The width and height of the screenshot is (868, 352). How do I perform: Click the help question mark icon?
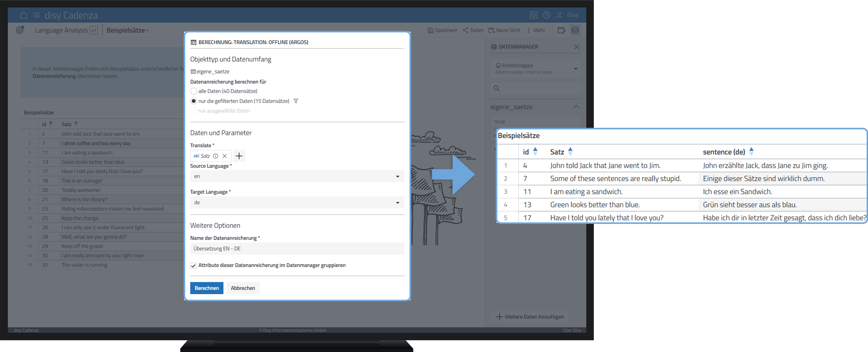point(546,15)
